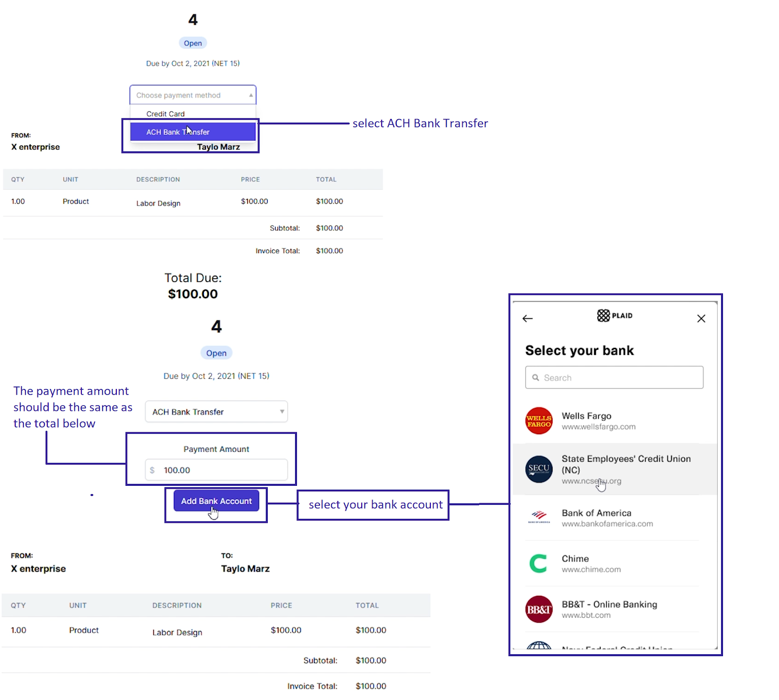Click the Chime logo icon
The image size is (779, 700).
[539, 564]
